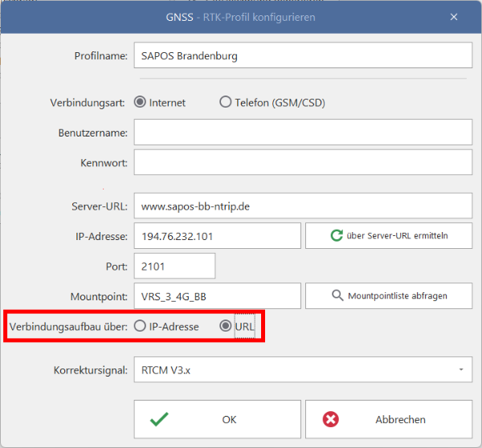Image resolution: width=482 pixels, height=448 pixels.
Task: Close the RTK-Profil konfigurieren dialog
Action: click(454, 17)
